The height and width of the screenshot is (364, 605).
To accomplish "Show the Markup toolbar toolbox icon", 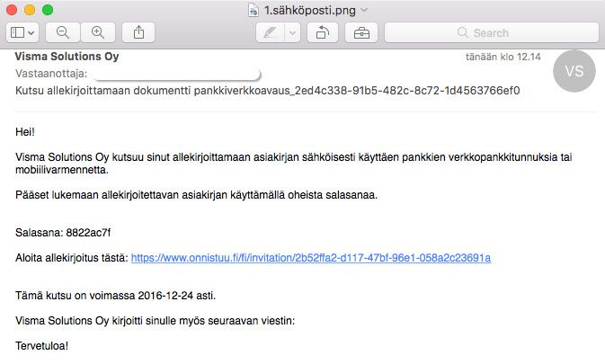I will (x=361, y=32).
